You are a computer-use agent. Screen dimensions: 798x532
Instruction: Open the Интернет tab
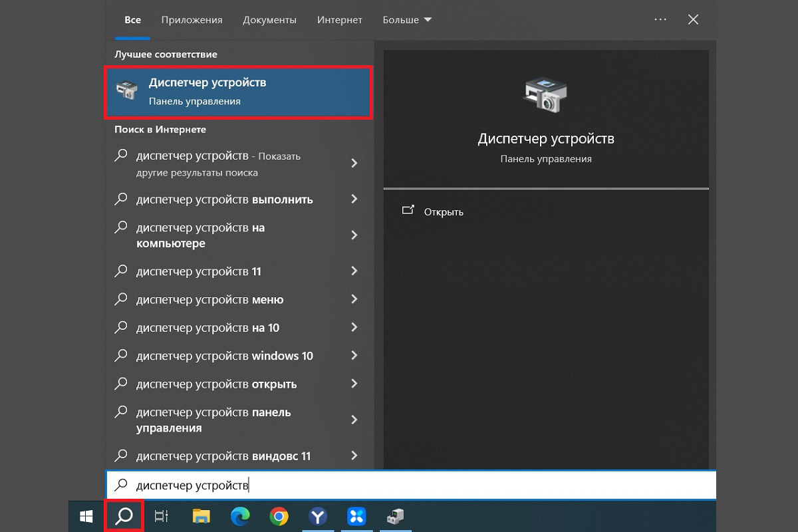pyautogui.click(x=339, y=20)
